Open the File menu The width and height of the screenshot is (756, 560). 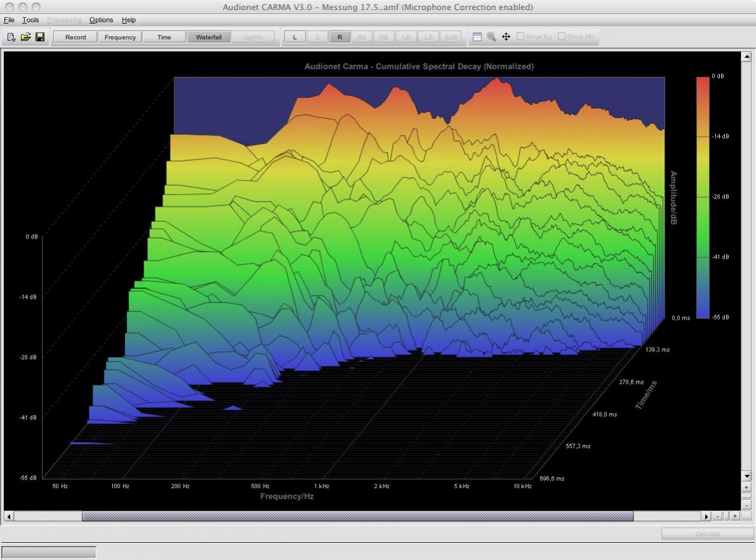[9, 20]
